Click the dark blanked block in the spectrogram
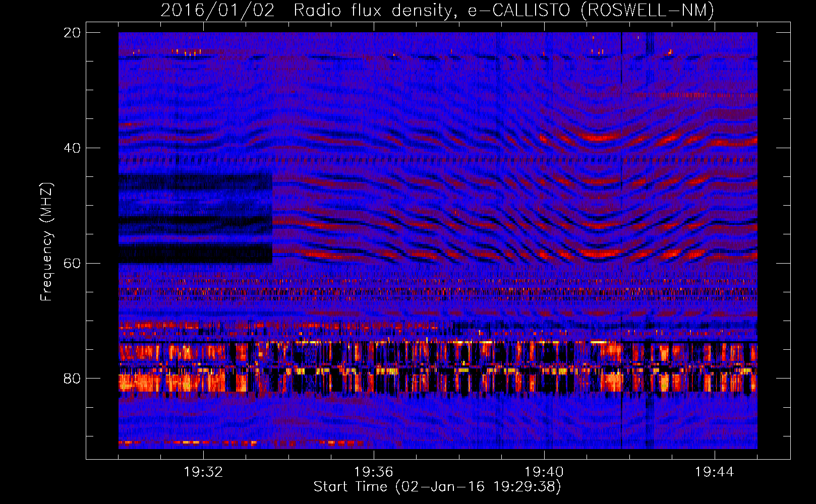The image size is (816, 504). tap(195, 218)
